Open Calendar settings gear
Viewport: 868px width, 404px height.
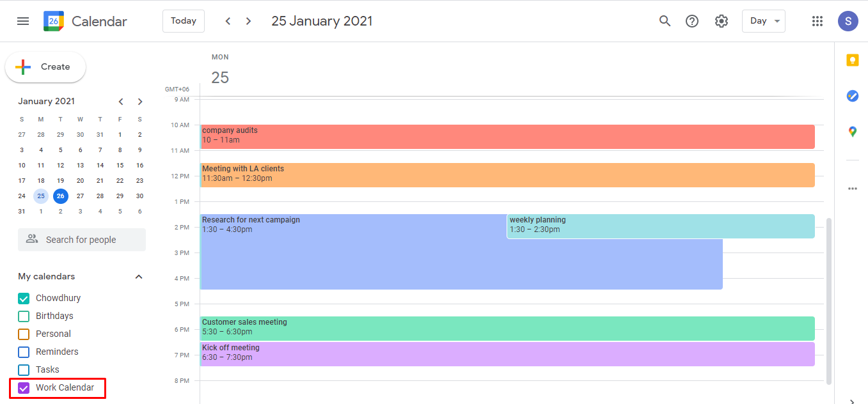pyautogui.click(x=722, y=20)
